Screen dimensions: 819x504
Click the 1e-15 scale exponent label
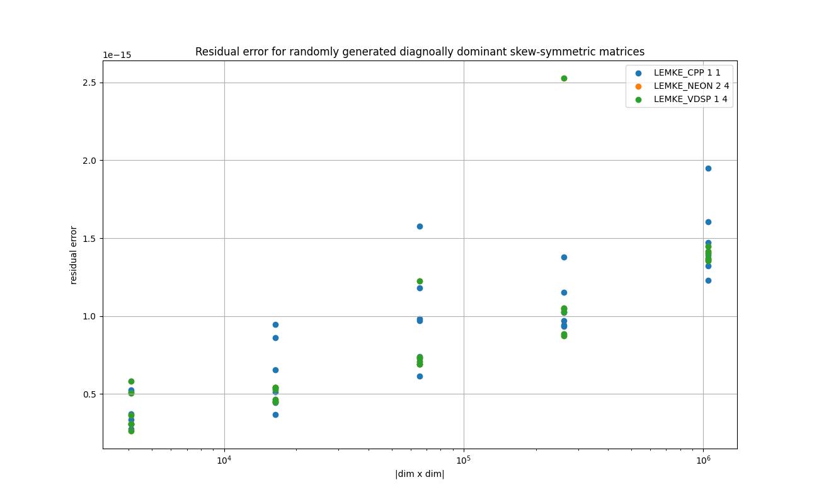[x=117, y=55]
